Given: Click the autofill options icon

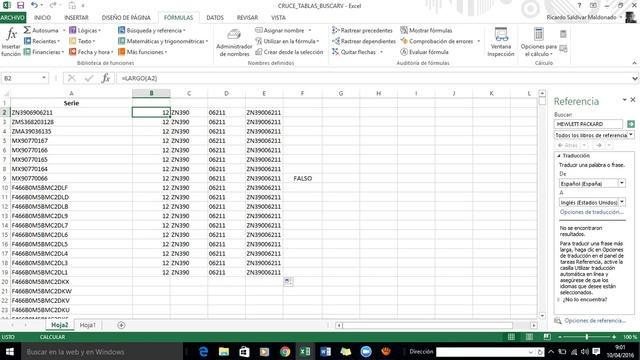Looking at the screenshot, I should (287, 281).
